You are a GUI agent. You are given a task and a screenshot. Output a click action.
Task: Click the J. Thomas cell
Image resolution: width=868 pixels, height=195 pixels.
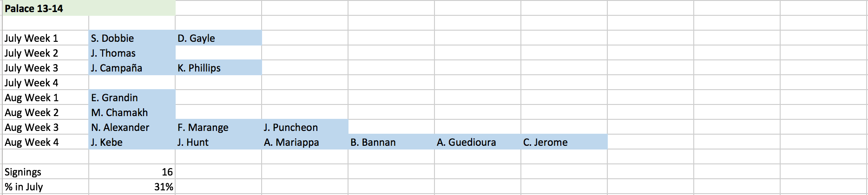click(132, 53)
